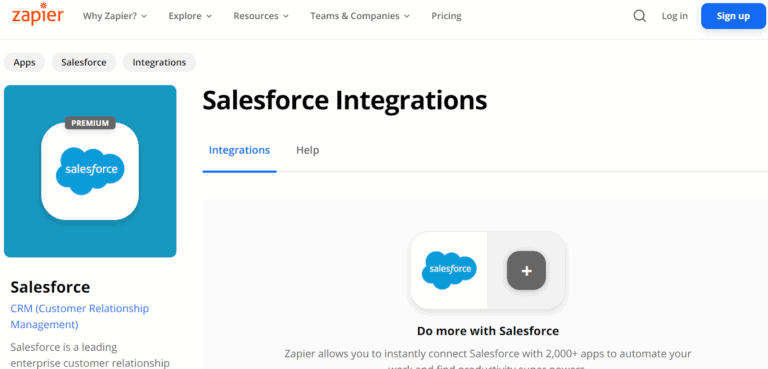
Task: Click the Sign up button
Action: [733, 16]
